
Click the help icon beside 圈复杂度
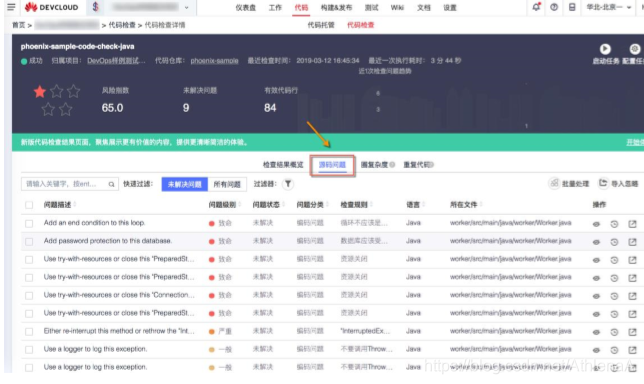pyautogui.click(x=392, y=165)
